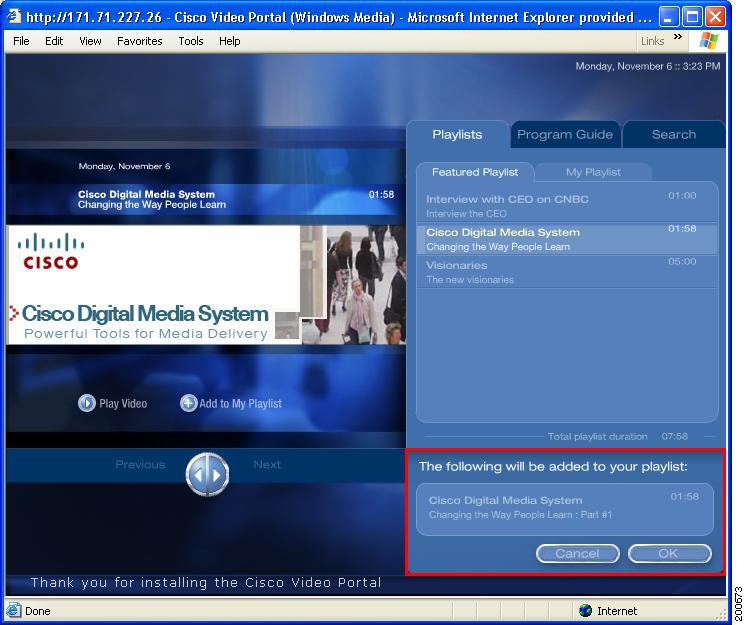Click the Internet Explorer page icon in title bar
The image size is (745, 625).
pyautogui.click(x=14, y=17)
